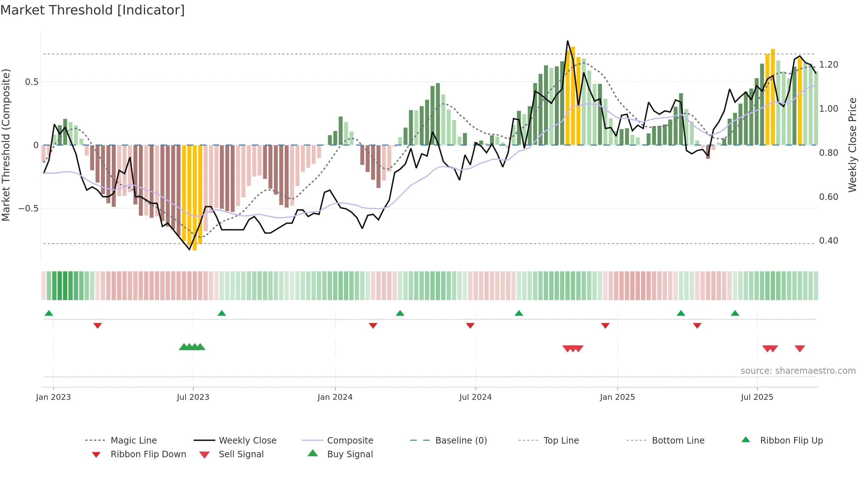Click the red flip-down triangle just before Jul 2024
The width and height of the screenshot is (868, 488).
(x=470, y=326)
